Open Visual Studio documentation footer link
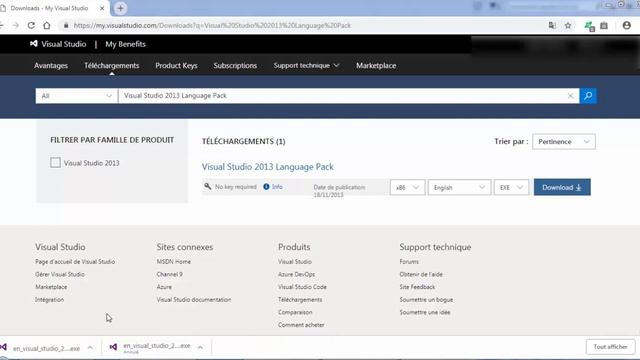The image size is (640, 360). click(x=194, y=300)
